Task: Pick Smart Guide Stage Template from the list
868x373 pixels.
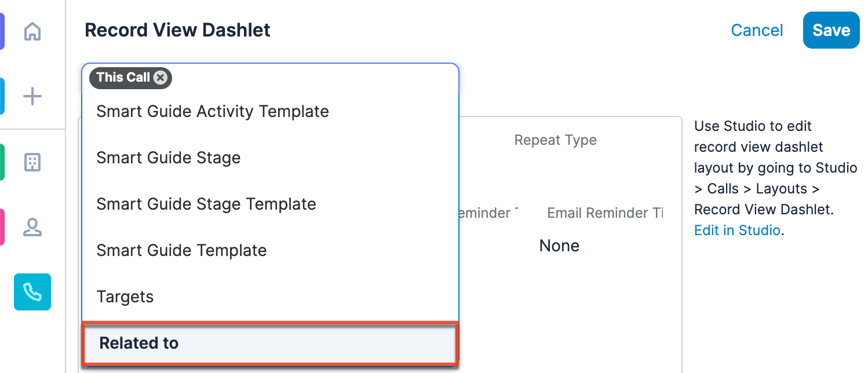Action: [x=206, y=204]
